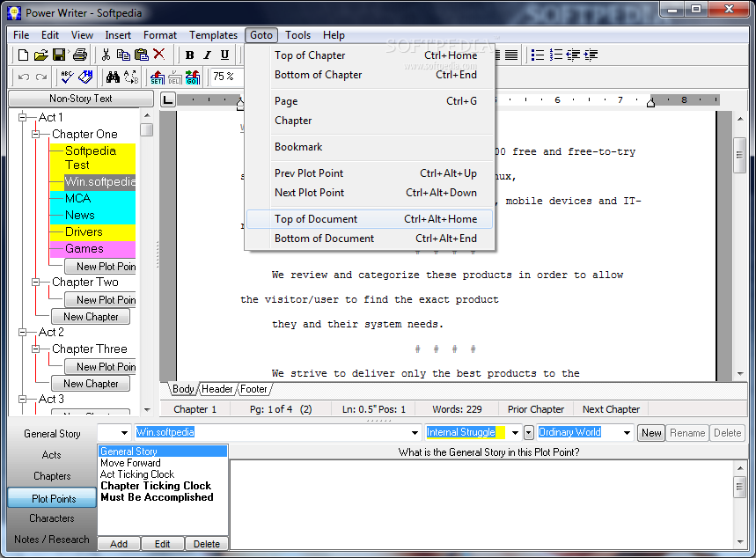The image size is (756, 558).
Task: Set a bookmark with SET icon
Action: (158, 77)
